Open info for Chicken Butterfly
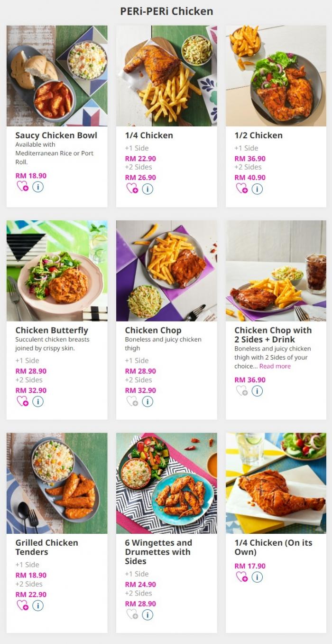This screenshot has width=332, height=644. pos(37,401)
